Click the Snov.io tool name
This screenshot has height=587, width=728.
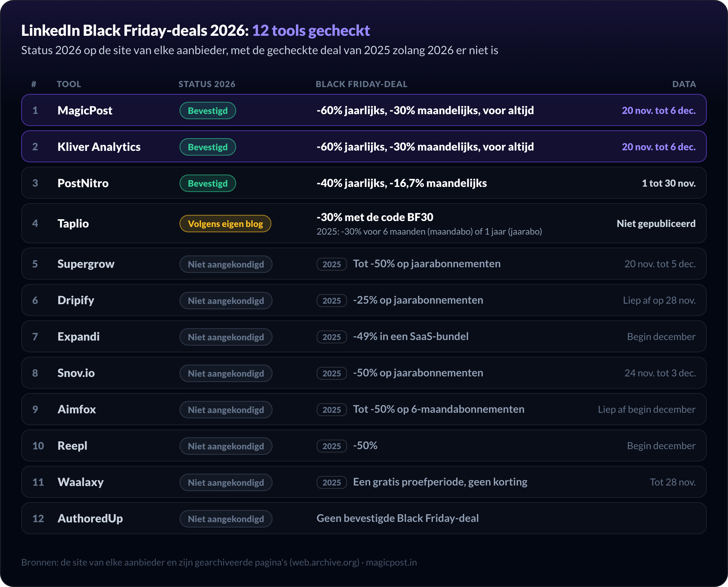[76, 373]
